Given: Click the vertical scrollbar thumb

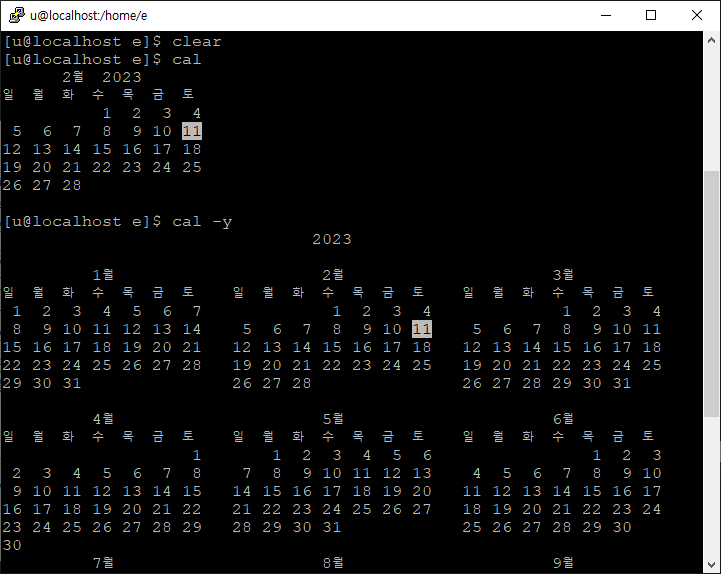Looking at the screenshot, I should (x=711, y=294).
